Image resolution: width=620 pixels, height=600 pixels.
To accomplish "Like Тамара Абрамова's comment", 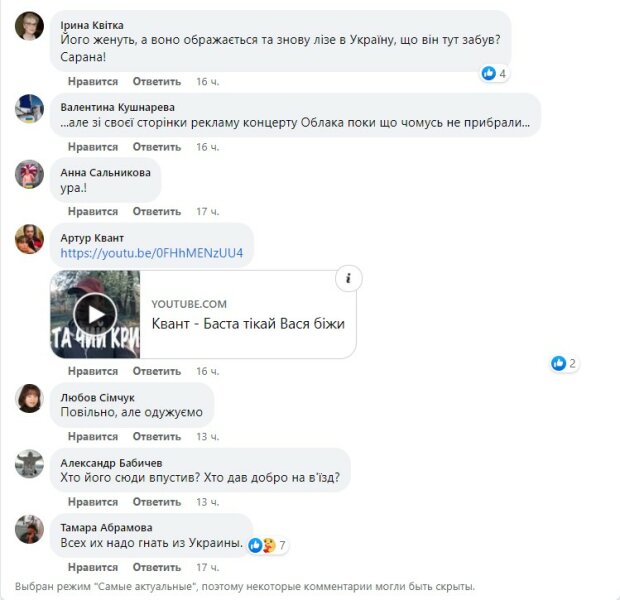I will coord(93,567).
